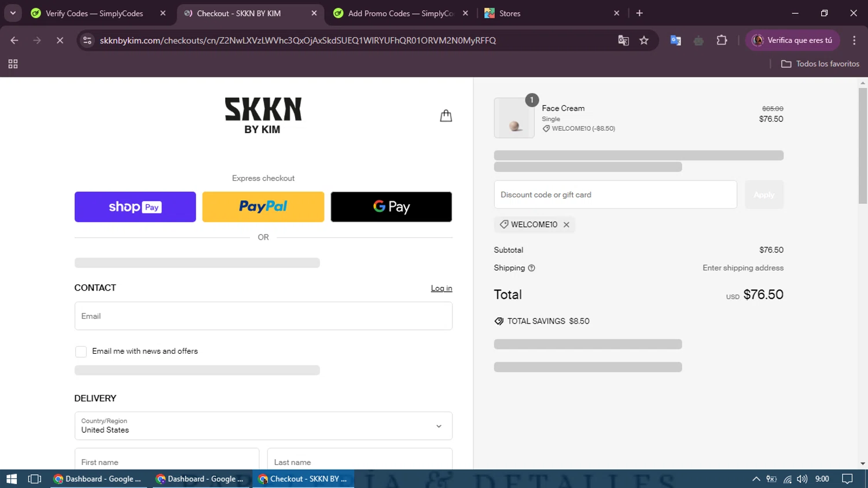
Task: Close the Stores tab
Action: pos(616,13)
